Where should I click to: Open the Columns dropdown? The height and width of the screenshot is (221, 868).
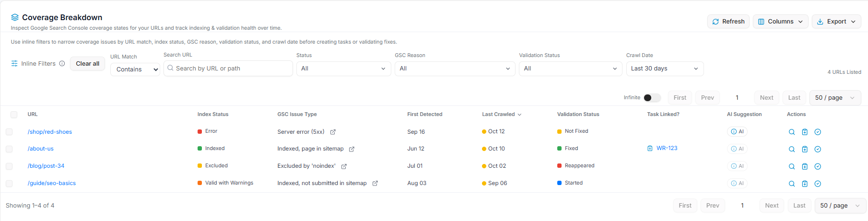coord(781,22)
